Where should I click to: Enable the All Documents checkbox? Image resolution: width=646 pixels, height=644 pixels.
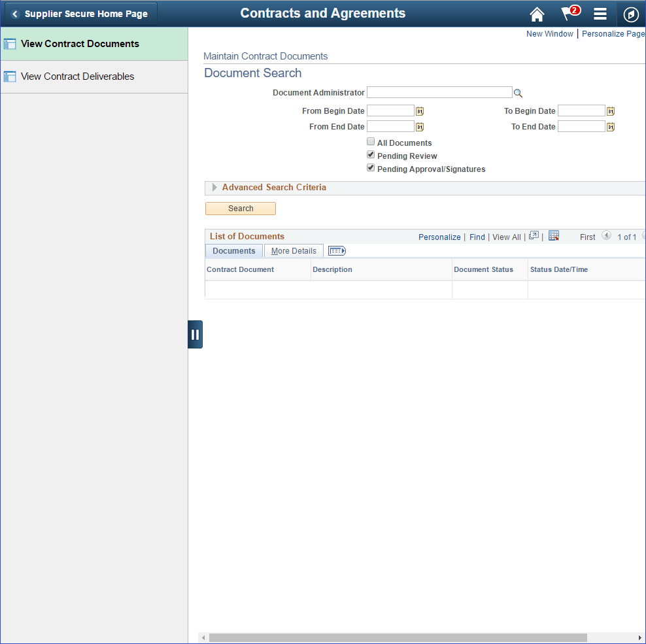pos(371,142)
